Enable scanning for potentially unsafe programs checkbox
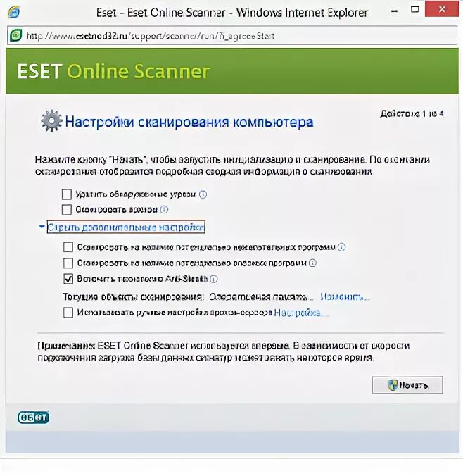Screen dimensions: 463x476 tap(68, 263)
